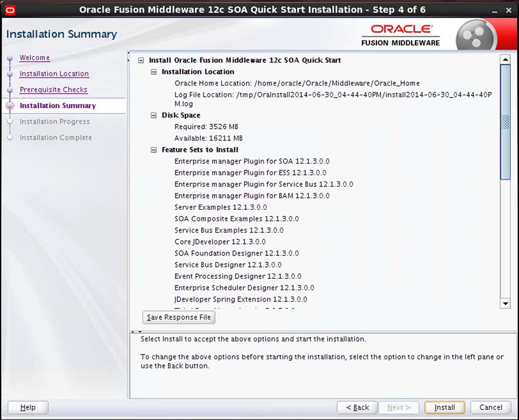Screen dimensions: 519x420
Task: Select Enterprise manager Plugin for ESS entry
Action: click(250, 173)
